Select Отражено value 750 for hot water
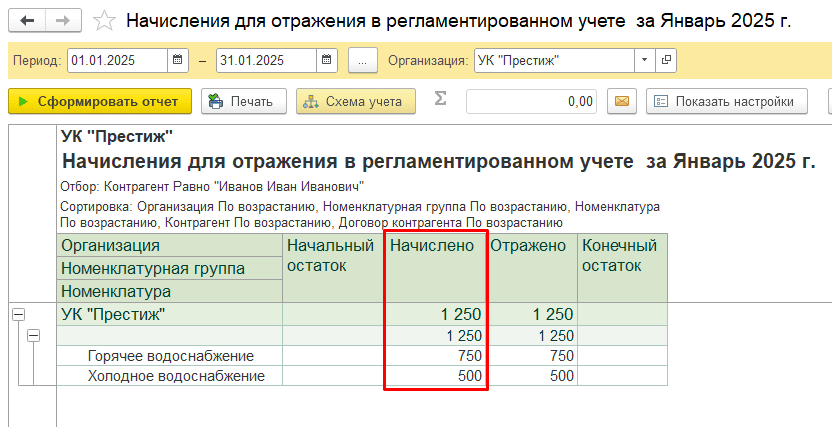Screen dimensions: 832x427 point(532,355)
